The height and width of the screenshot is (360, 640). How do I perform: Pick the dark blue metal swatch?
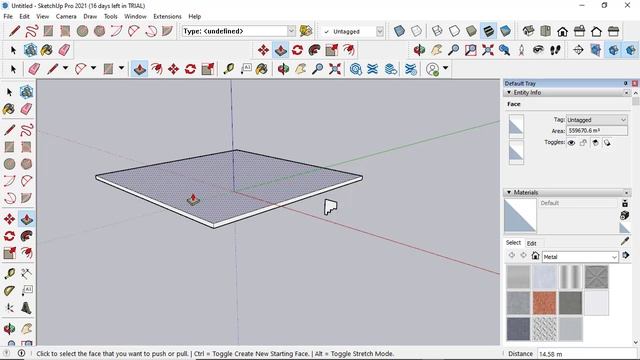point(518,329)
